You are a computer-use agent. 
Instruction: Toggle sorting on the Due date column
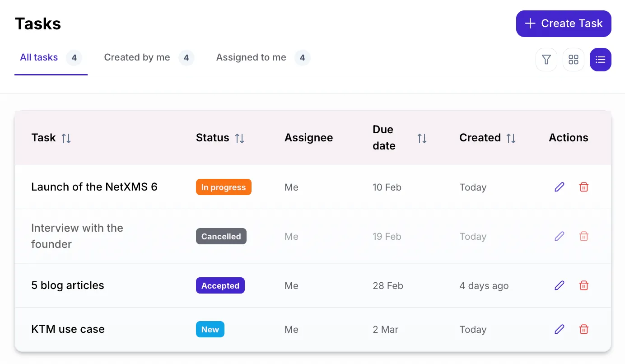click(x=422, y=138)
